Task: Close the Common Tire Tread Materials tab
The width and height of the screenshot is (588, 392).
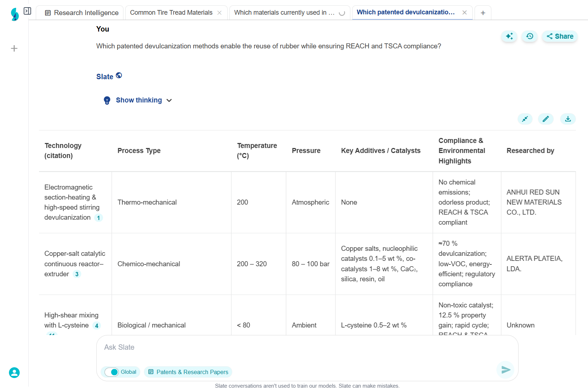Action: 219,13
